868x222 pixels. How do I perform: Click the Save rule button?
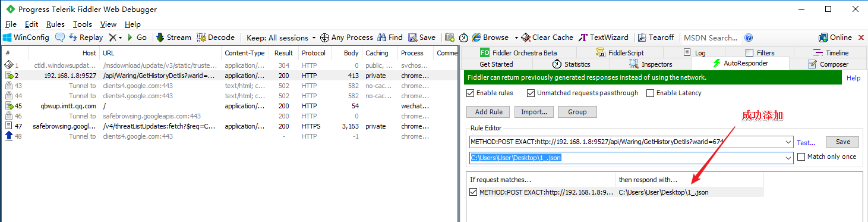(842, 142)
